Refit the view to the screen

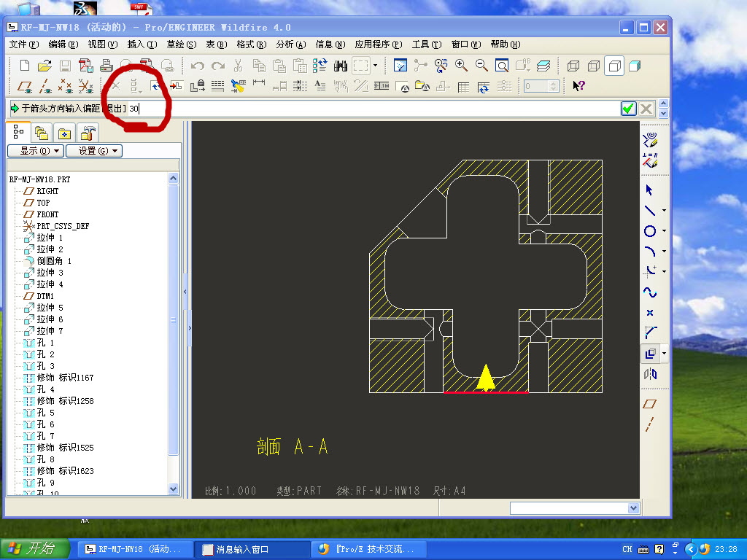coord(502,65)
